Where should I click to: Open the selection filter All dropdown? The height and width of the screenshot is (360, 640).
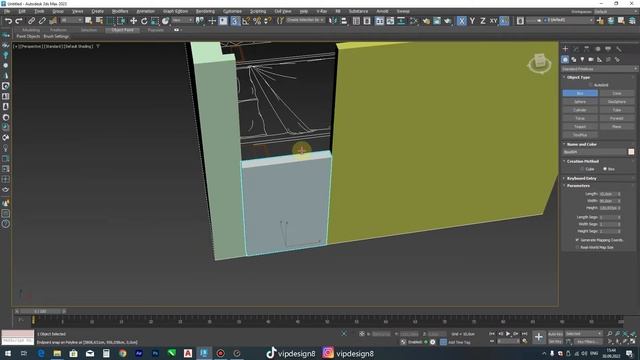click(x=71, y=20)
